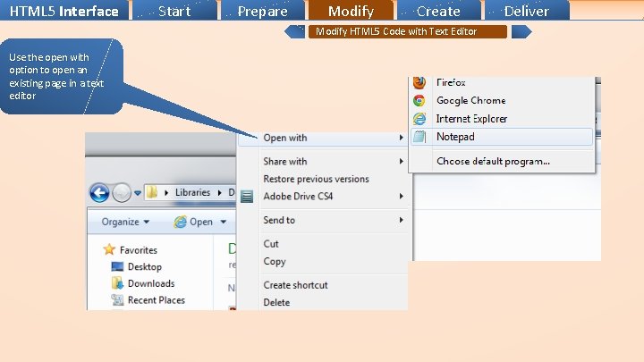Expand the Share with submenu arrow

401,161
